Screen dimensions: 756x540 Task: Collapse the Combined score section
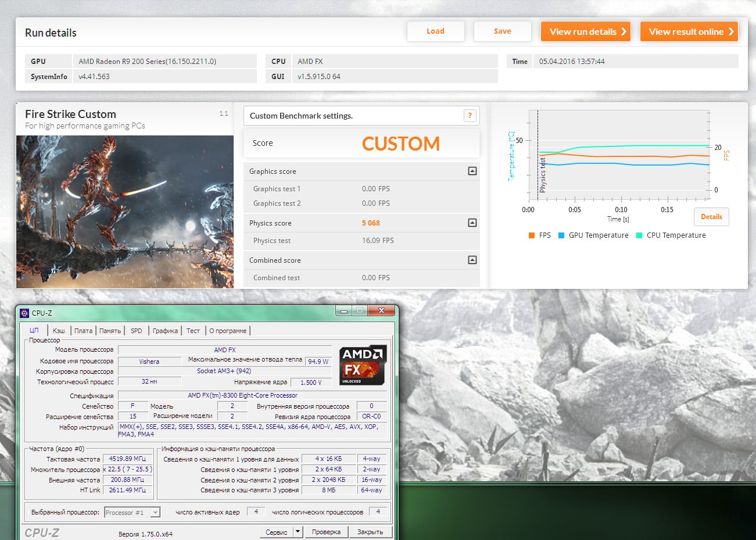pos(472,260)
